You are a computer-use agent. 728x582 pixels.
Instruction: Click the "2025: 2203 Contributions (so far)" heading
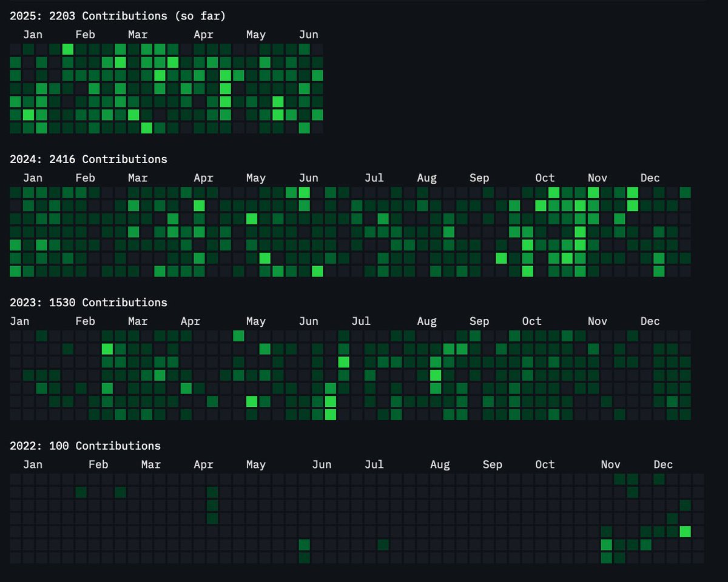(118, 16)
